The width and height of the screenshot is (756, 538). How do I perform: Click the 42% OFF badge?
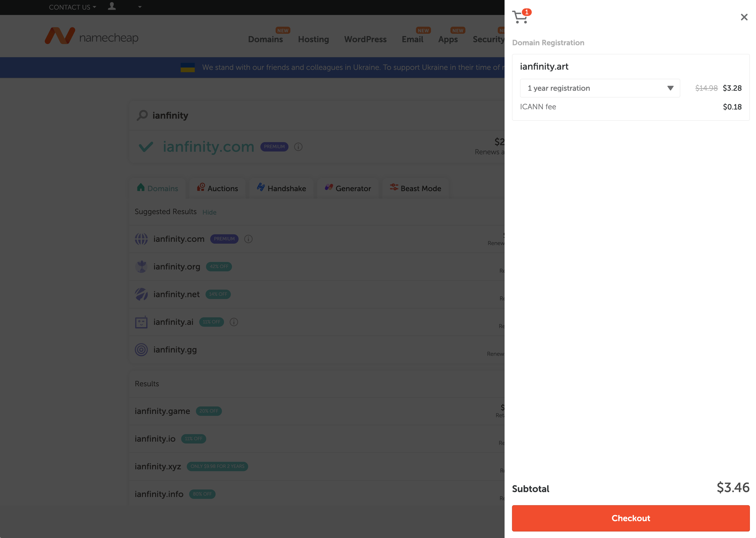click(219, 266)
